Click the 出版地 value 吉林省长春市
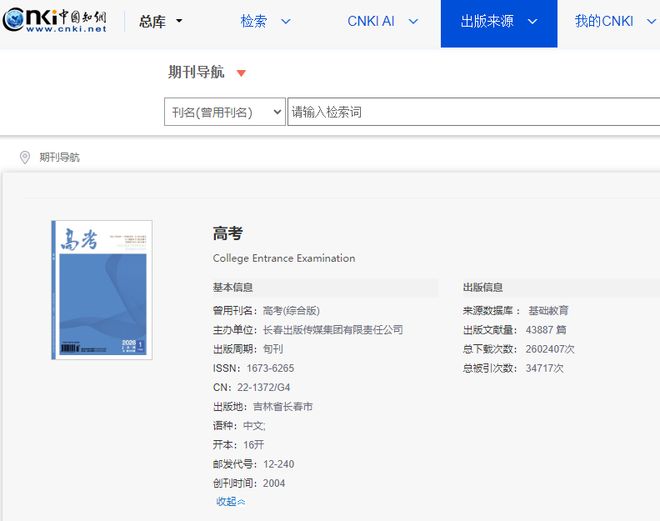 coord(283,407)
